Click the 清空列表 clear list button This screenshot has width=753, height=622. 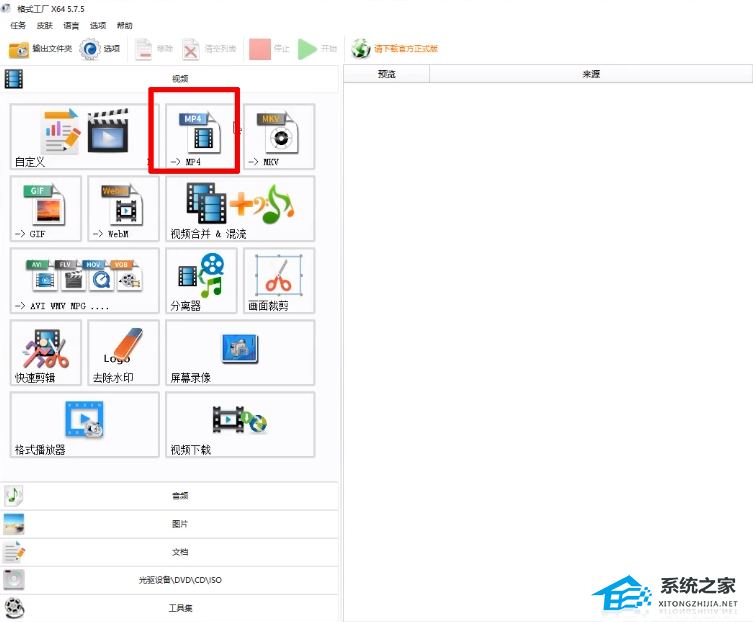point(209,49)
